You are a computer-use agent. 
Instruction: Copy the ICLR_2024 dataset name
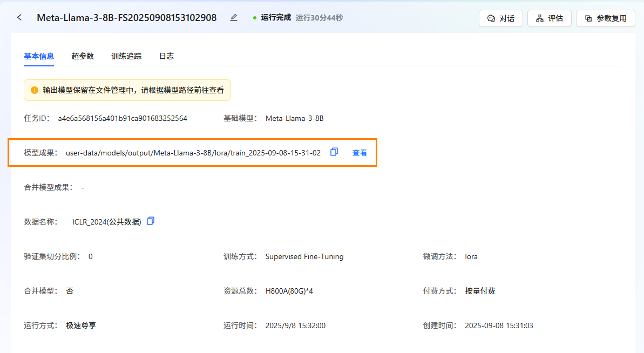pyautogui.click(x=151, y=221)
